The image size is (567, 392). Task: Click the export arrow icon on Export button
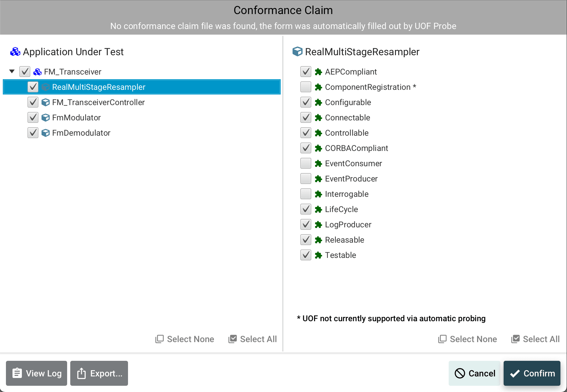tap(81, 373)
